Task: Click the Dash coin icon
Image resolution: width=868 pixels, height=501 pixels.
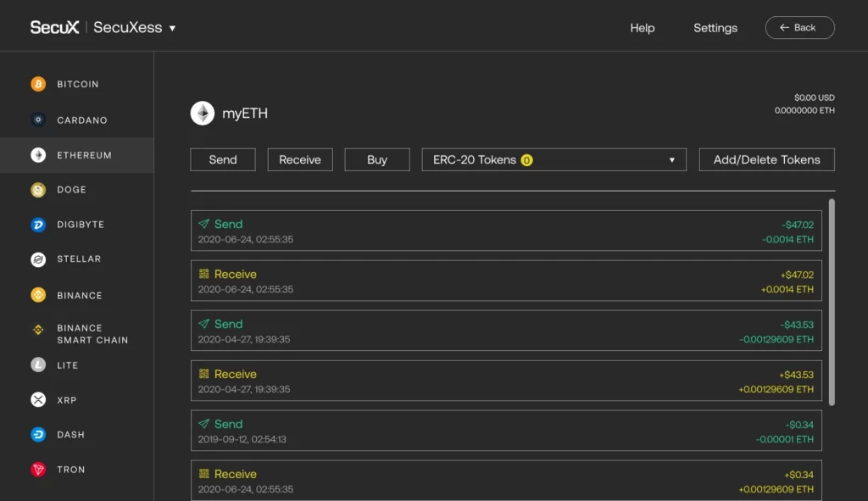Action: pos(38,435)
